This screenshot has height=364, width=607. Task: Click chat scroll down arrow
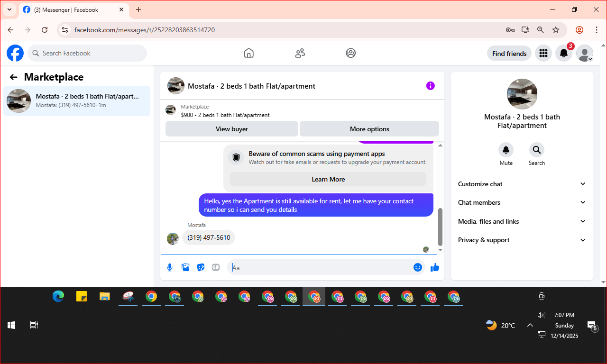(440, 250)
